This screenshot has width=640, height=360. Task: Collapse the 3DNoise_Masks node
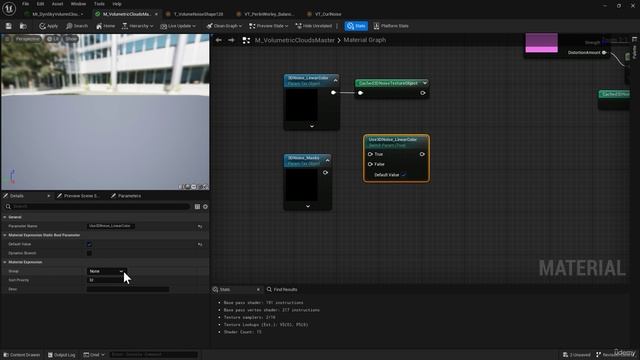coord(327,160)
